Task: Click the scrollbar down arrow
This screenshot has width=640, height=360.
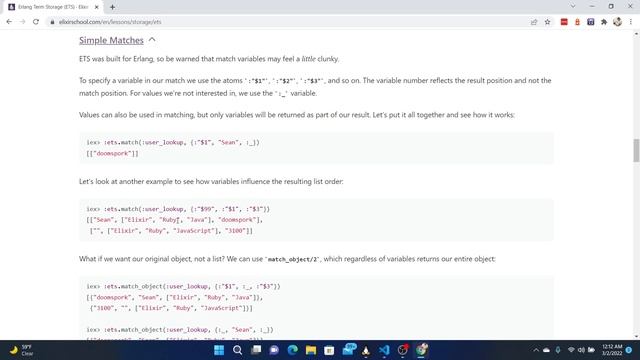Action: (636, 336)
